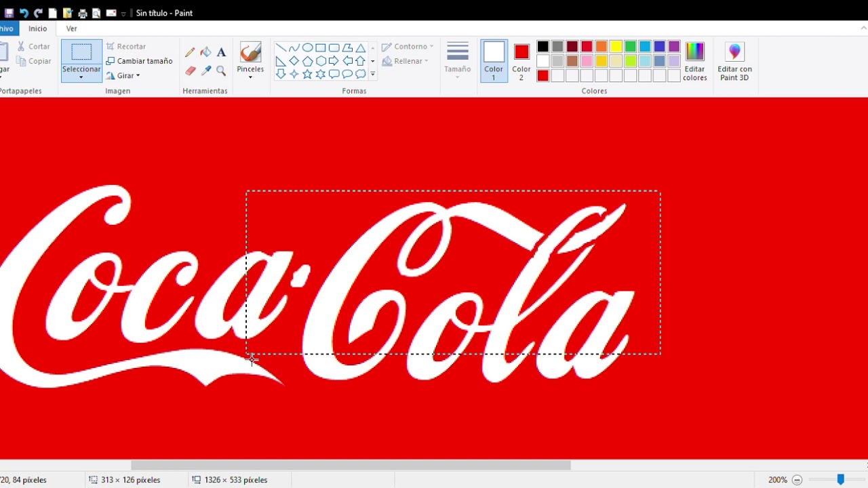The width and height of the screenshot is (868, 488).
Task: Choose the Pentagon shape
Action: (307, 61)
